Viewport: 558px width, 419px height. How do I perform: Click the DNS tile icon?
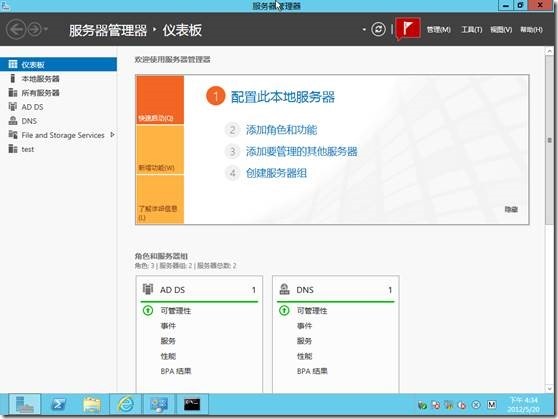click(284, 289)
